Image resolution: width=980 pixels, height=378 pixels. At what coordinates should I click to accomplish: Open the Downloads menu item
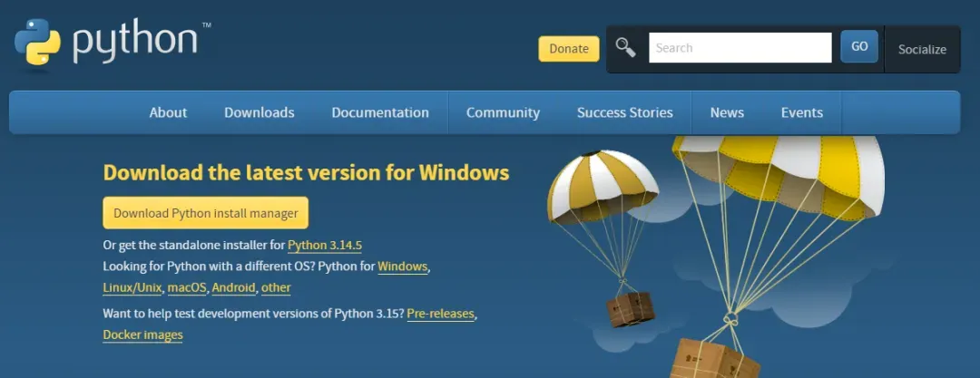pyautogui.click(x=260, y=112)
